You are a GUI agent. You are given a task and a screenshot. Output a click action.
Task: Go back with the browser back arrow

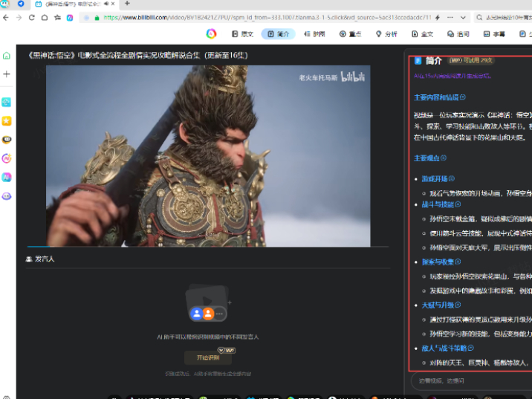click(6, 18)
